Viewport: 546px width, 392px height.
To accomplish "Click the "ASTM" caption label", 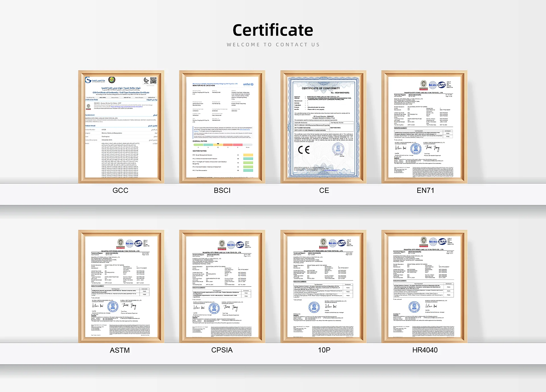I will tap(120, 350).
